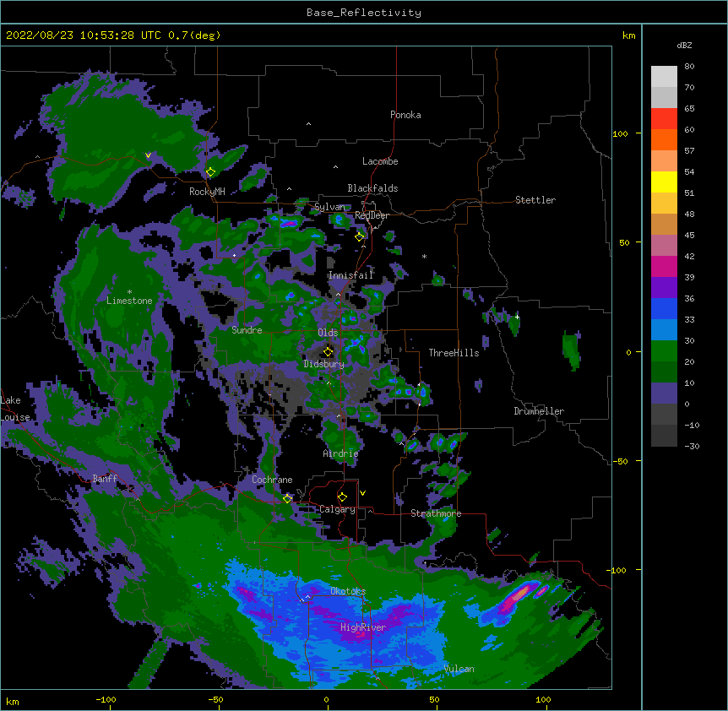This screenshot has height=711, width=728.
Task: Select the yellow diamond marker beside Cochrane
Action: click(x=287, y=498)
